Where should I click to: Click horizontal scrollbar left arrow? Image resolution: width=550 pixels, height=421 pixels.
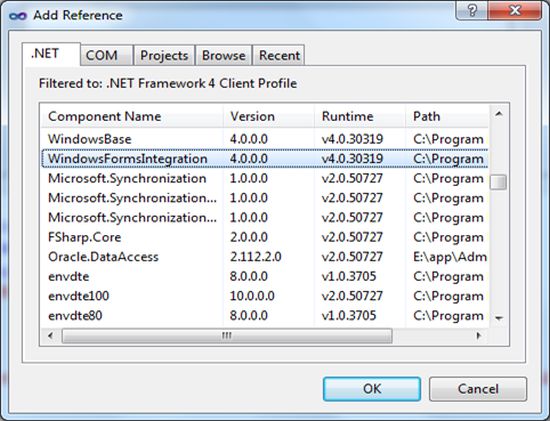click(x=51, y=336)
